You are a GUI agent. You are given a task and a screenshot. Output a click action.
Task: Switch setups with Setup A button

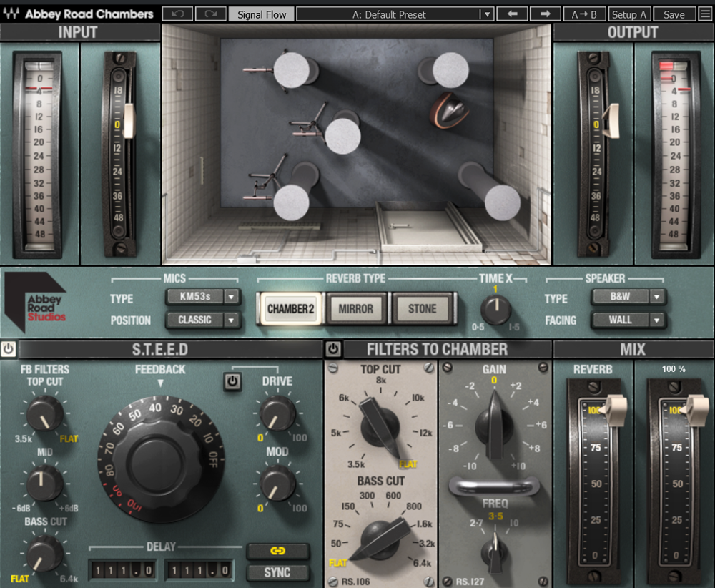(x=628, y=14)
